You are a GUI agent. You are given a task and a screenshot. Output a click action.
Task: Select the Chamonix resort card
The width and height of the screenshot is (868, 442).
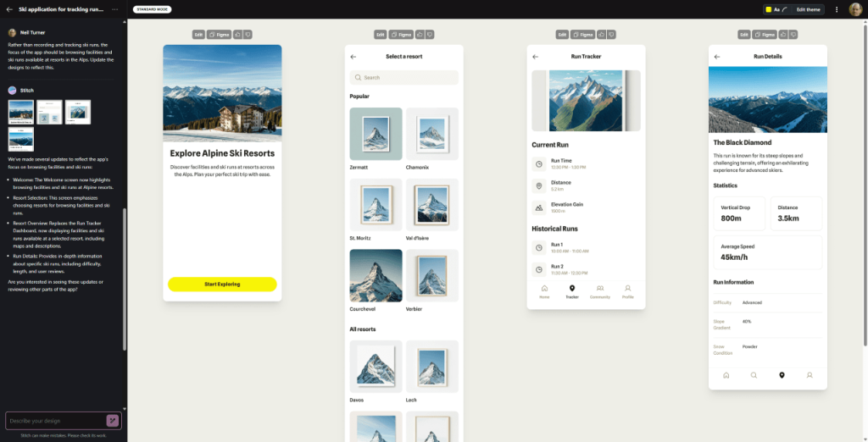click(x=432, y=139)
